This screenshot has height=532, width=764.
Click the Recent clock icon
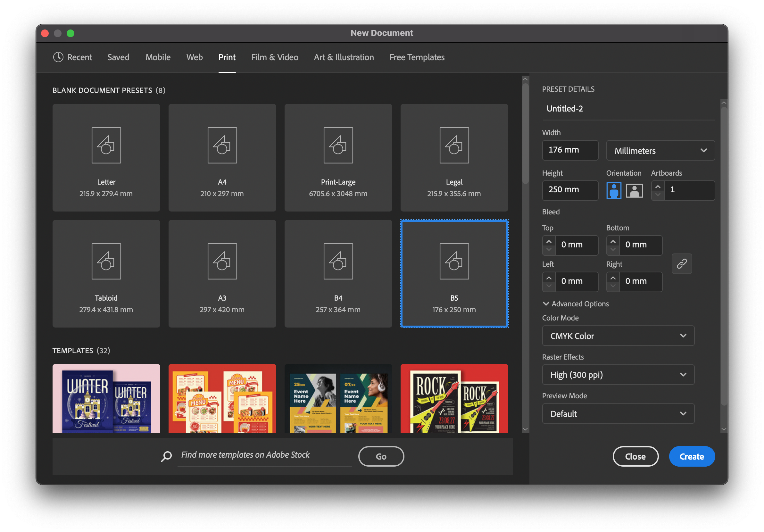58,57
